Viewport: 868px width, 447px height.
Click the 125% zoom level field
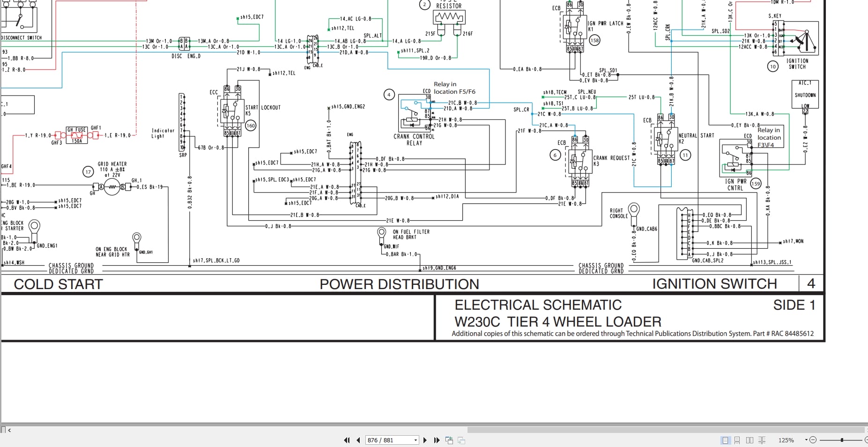pyautogui.click(x=786, y=440)
